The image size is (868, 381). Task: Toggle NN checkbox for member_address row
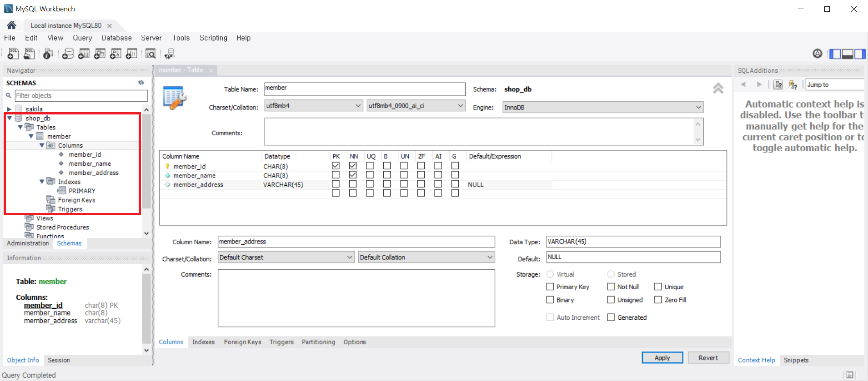353,184
